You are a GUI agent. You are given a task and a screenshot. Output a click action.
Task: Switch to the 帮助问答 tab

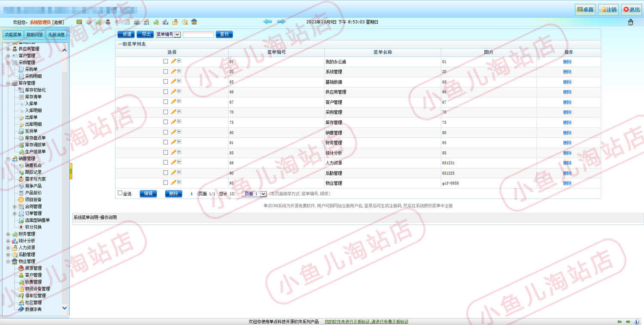point(35,35)
